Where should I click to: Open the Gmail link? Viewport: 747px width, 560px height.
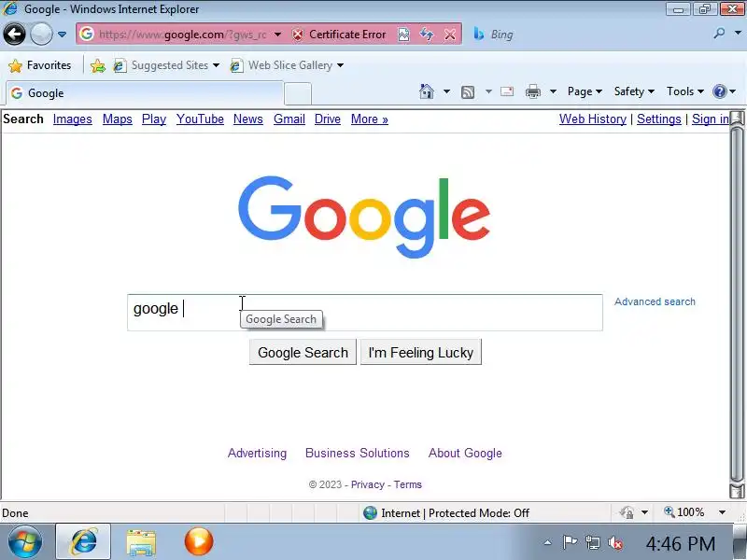(289, 119)
